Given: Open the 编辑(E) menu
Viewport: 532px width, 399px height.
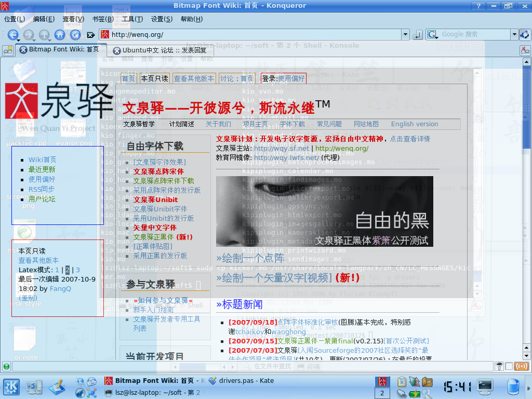Looking at the screenshot, I should point(44,19).
